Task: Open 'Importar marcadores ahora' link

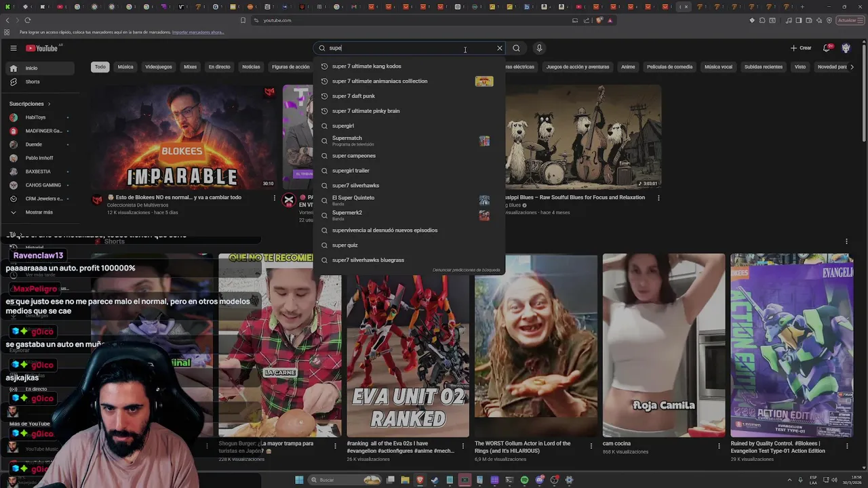Action: [x=198, y=33]
